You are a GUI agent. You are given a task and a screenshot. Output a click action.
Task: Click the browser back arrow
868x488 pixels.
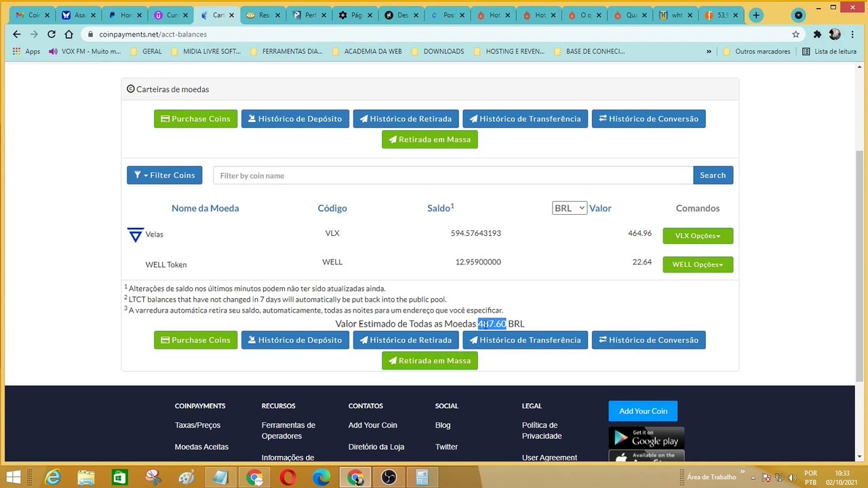pyautogui.click(x=17, y=34)
